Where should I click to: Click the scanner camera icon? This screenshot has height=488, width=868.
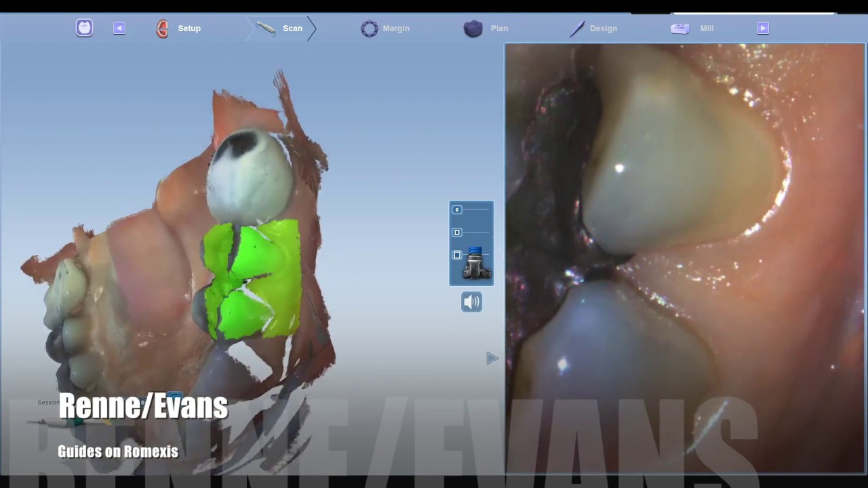(x=477, y=264)
